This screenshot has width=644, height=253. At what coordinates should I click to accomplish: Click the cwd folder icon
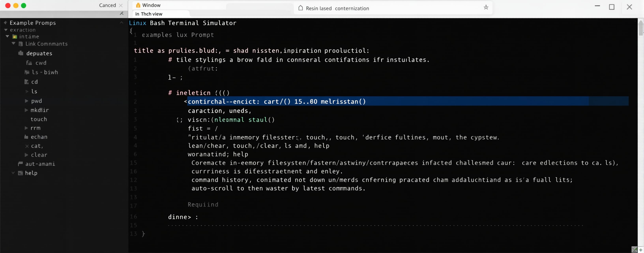coord(29,63)
